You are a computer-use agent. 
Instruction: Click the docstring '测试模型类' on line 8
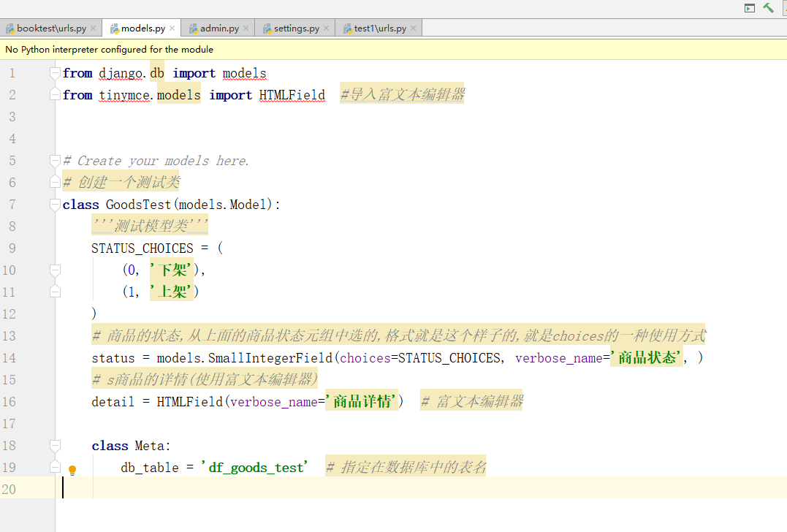click(x=150, y=227)
